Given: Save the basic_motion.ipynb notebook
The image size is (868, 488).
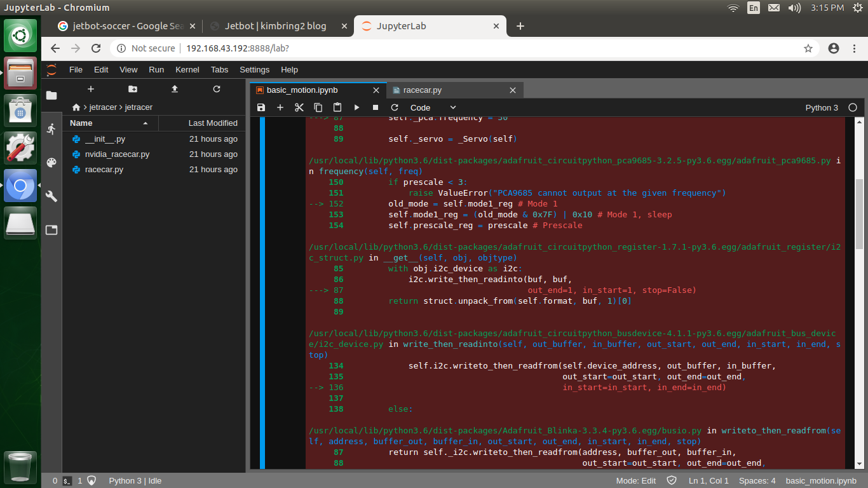Looking at the screenshot, I should pos(261,107).
